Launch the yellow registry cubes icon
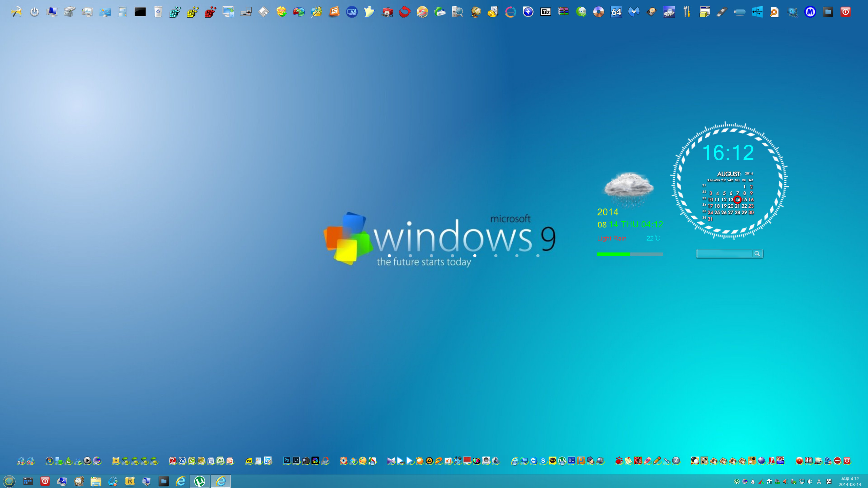This screenshot has height=488, width=868. tap(193, 12)
